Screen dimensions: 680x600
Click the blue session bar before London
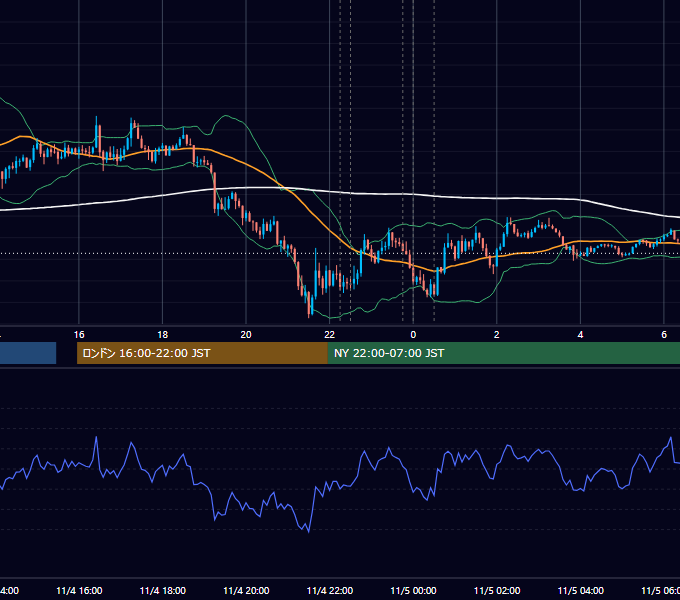pyautogui.click(x=28, y=353)
